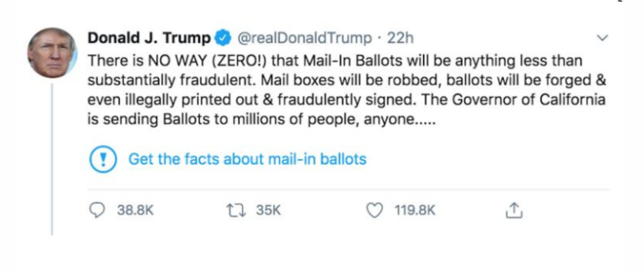Click the exclamation mark circle icon
644x274 pixels.
[103, 159]
